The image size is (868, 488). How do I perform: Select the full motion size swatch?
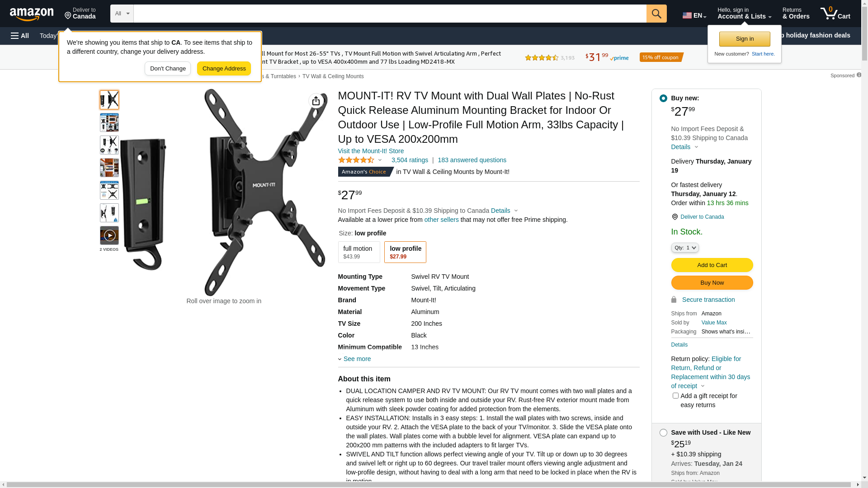tap(359, 252)
